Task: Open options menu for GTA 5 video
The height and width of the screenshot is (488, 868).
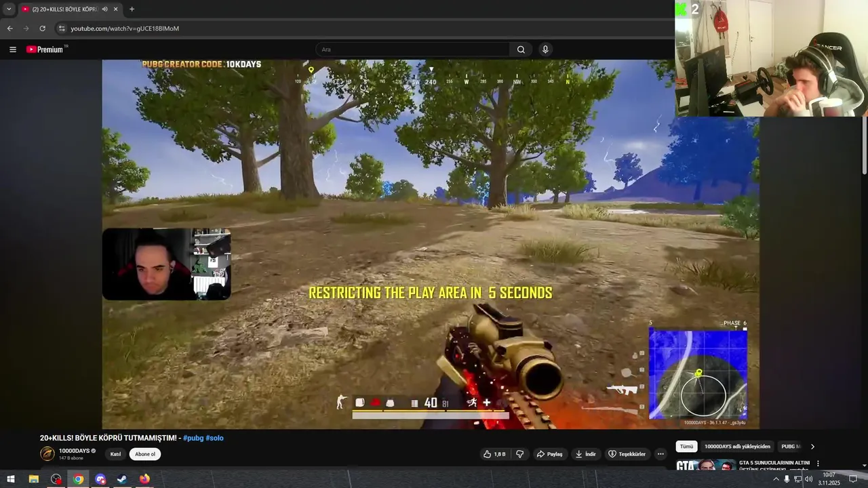Action: (818, 464)
